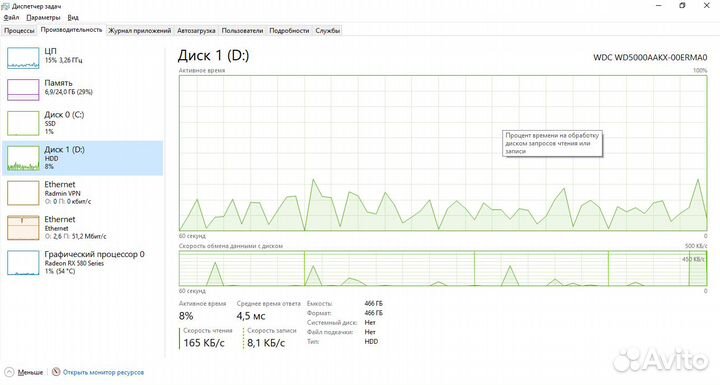Screen dimensions: 720x385
Task: Click the resource monitor icon
Action: pos(56,372)
